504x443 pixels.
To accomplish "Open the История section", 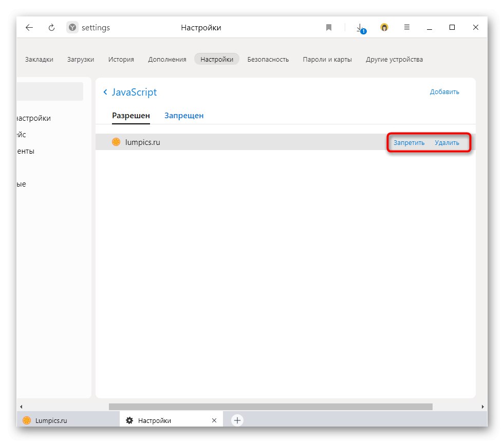I will (x=121, y=60).
